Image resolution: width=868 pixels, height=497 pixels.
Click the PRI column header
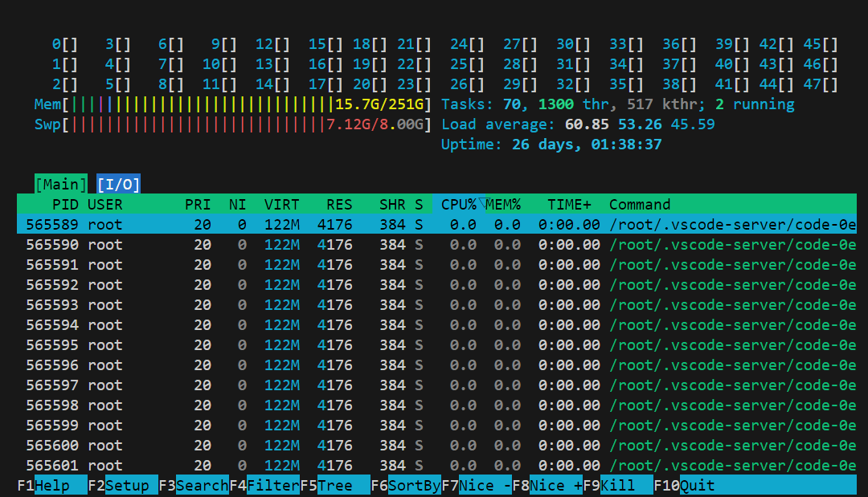click(198, 205)
